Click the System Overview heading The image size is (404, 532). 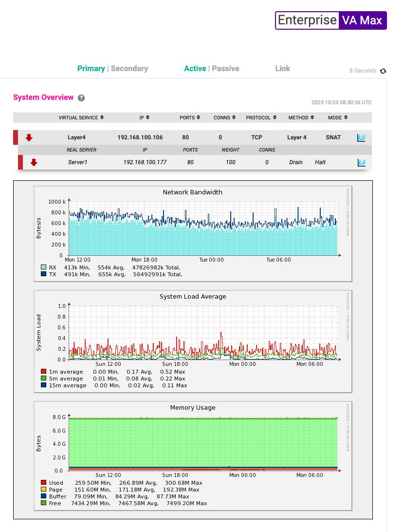pos(43,97)
